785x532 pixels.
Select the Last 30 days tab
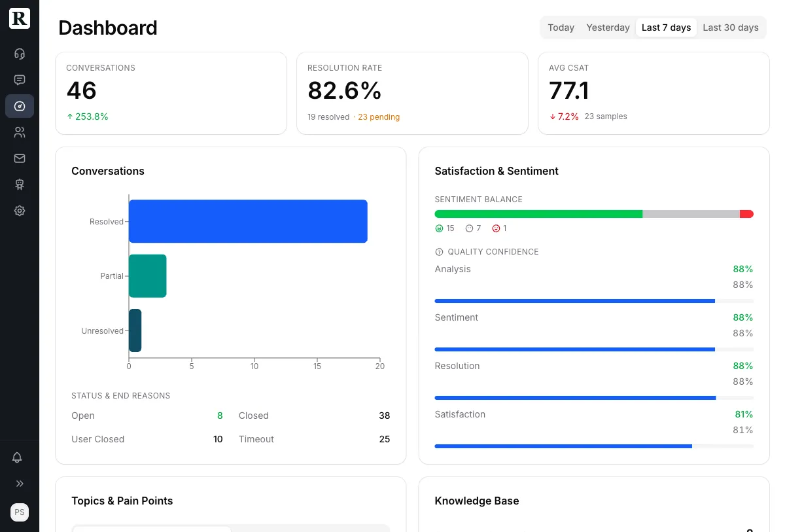[731, 27]
